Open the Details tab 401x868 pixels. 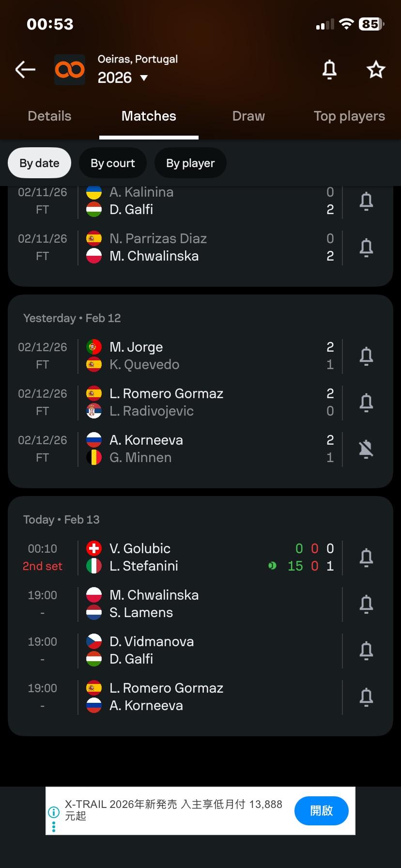pos(49,116)
